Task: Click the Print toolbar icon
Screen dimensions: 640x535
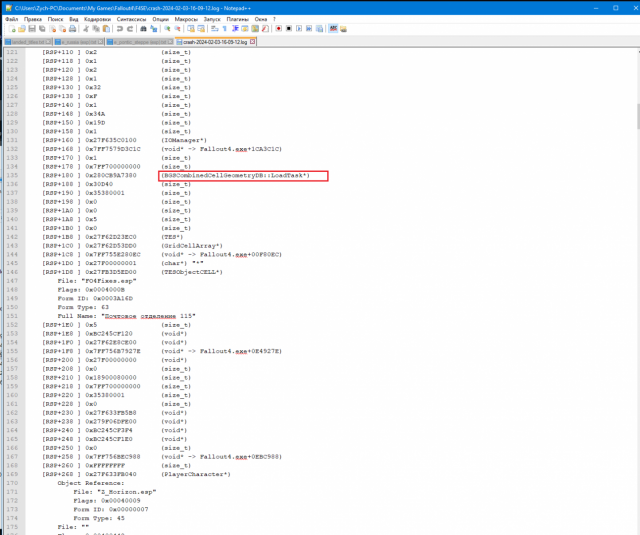Action: 73,29
